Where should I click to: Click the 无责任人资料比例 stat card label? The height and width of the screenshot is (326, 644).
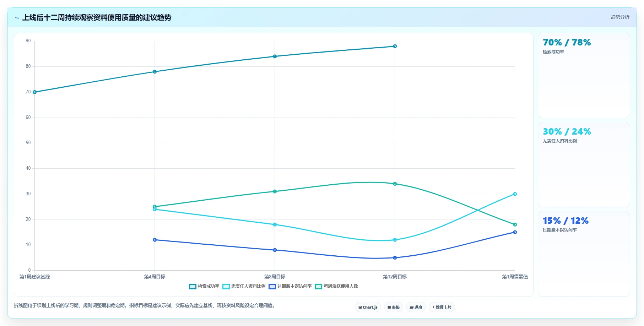pos(560,141)
